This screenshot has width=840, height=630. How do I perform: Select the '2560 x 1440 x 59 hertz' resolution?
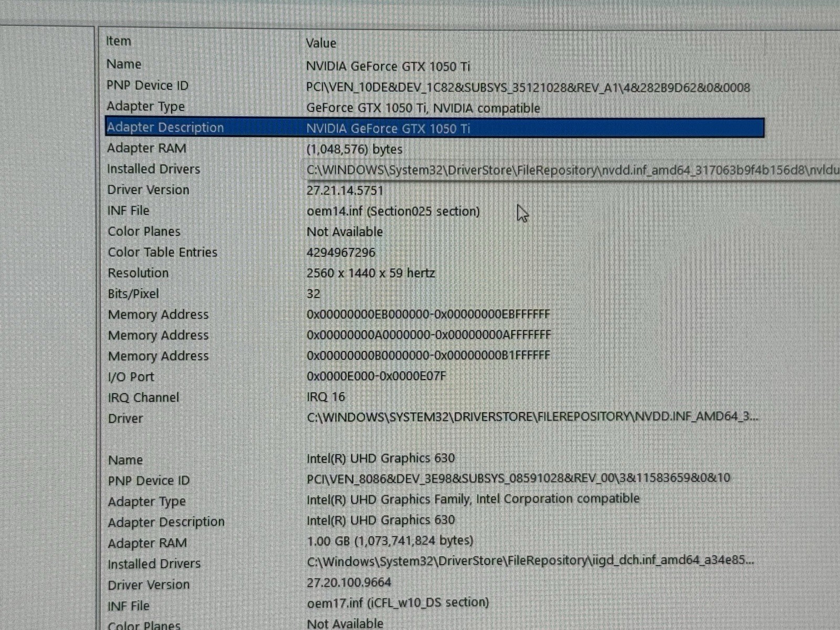(x=371, y=273)
